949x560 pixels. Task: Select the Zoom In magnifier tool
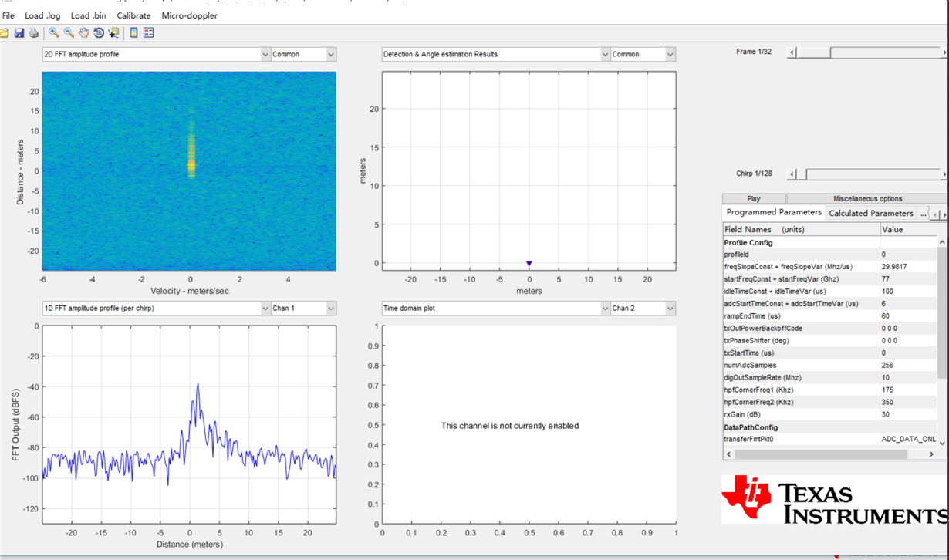pyautogui.click(x=54, y=33)
